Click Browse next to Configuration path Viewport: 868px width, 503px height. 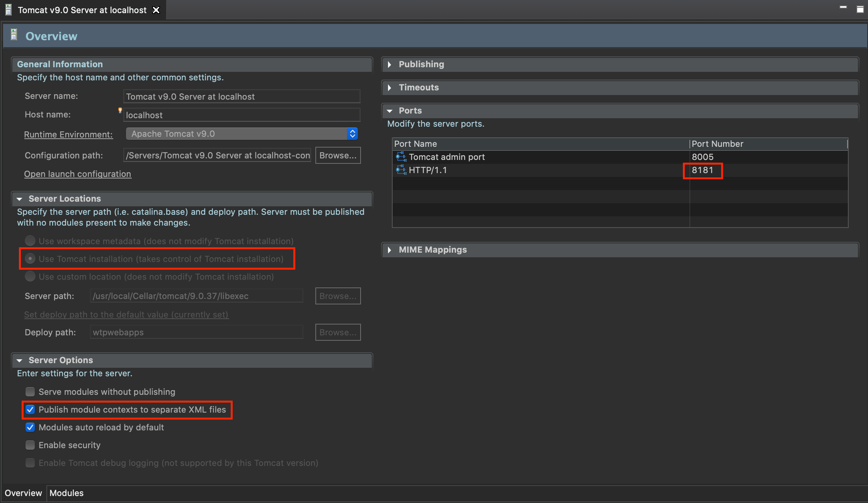coord(337,155)
